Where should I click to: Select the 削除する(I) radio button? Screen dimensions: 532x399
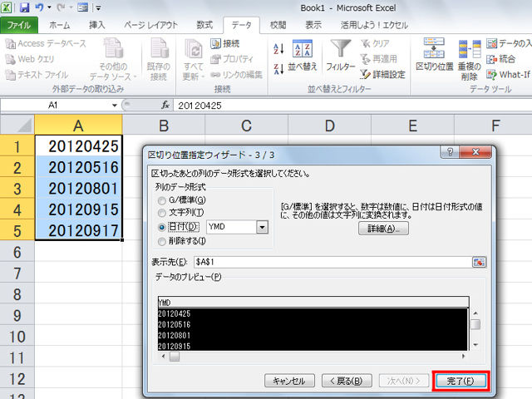point(162,242)
